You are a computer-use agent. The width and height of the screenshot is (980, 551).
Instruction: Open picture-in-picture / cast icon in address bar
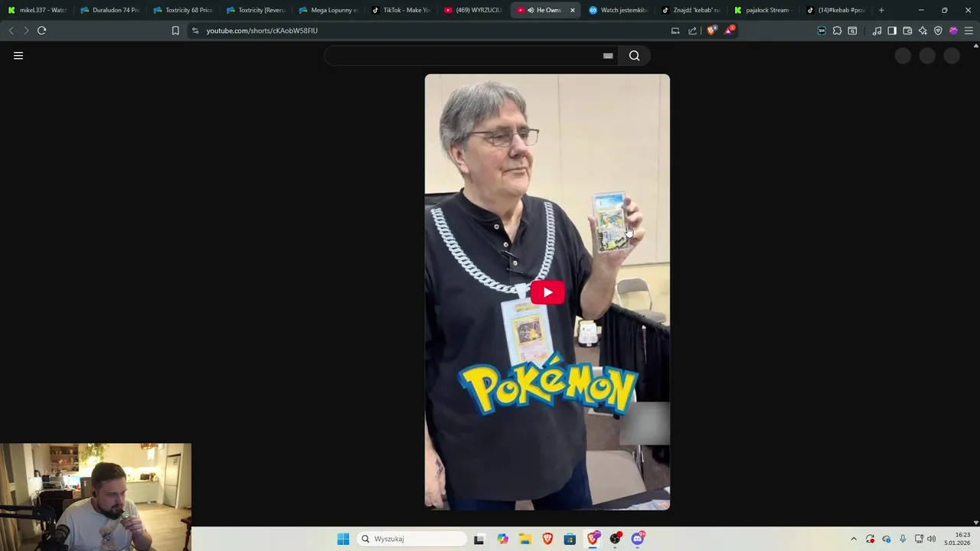tap(675, 31)
